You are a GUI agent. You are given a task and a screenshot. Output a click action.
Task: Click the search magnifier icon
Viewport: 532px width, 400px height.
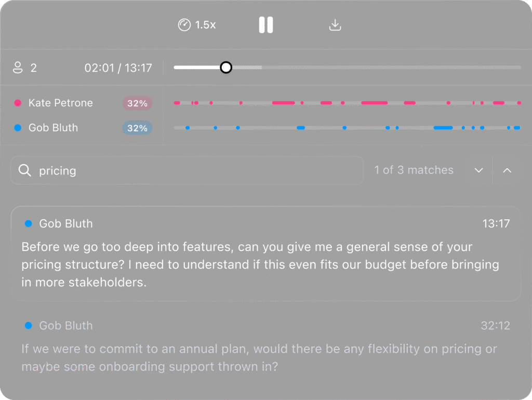click(x=24, y=170)
